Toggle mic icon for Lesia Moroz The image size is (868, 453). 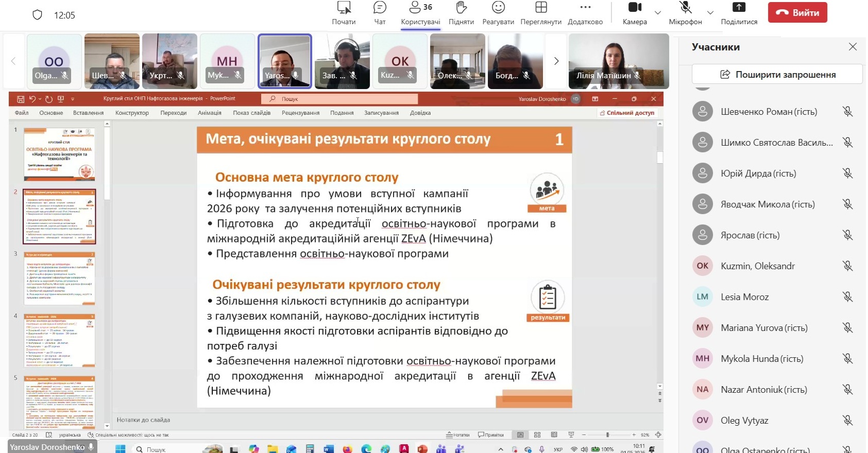point(847,297)
